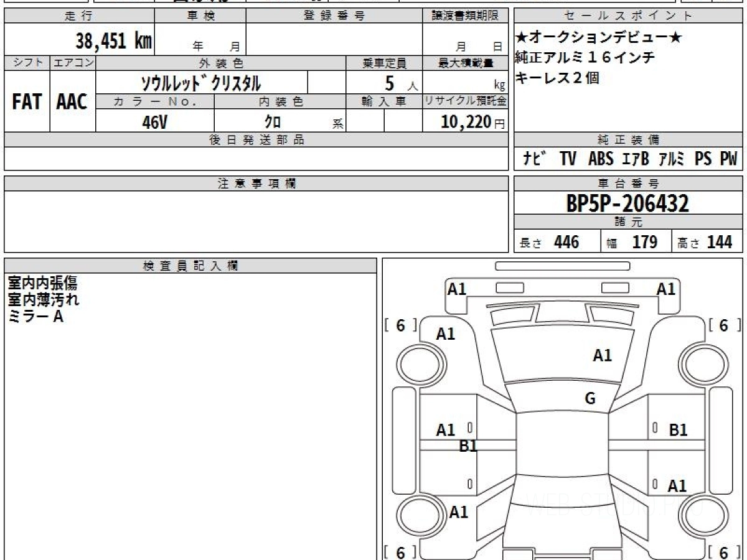
Task: Click the PW equipment entry
Action: (x=728, y=159)
